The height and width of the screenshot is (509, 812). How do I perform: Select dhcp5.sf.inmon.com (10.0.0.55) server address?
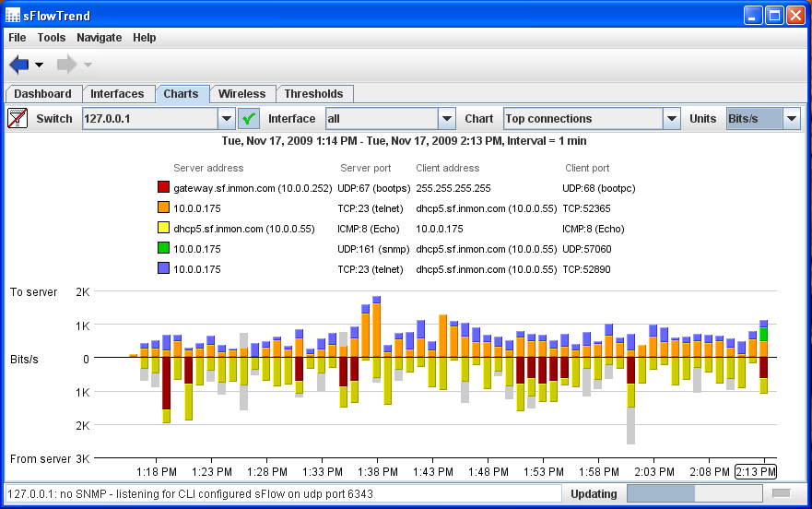(x=244, y=229)
